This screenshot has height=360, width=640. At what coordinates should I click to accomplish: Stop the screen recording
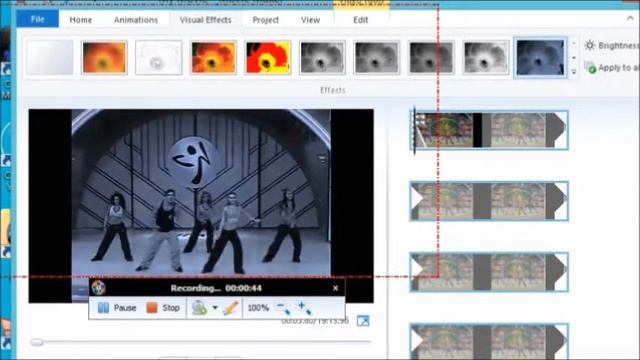click(163, 308)
